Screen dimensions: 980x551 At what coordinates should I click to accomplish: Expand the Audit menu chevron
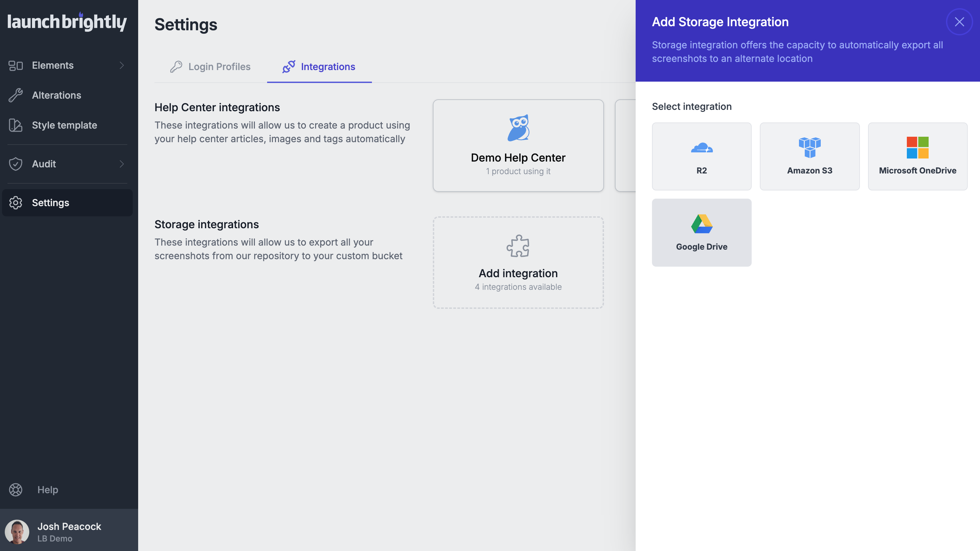122,164
